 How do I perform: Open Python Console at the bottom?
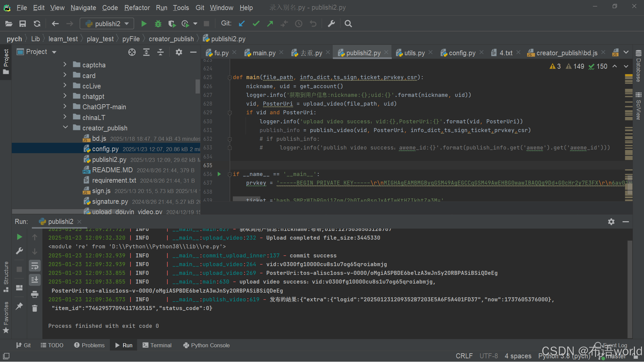click(x=206, y=345)
